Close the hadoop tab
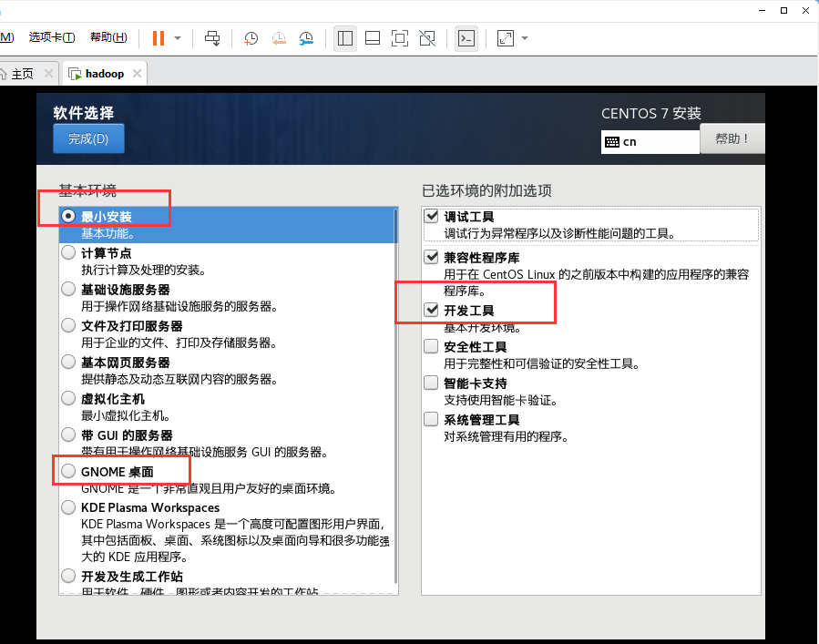 coord(137,73)
